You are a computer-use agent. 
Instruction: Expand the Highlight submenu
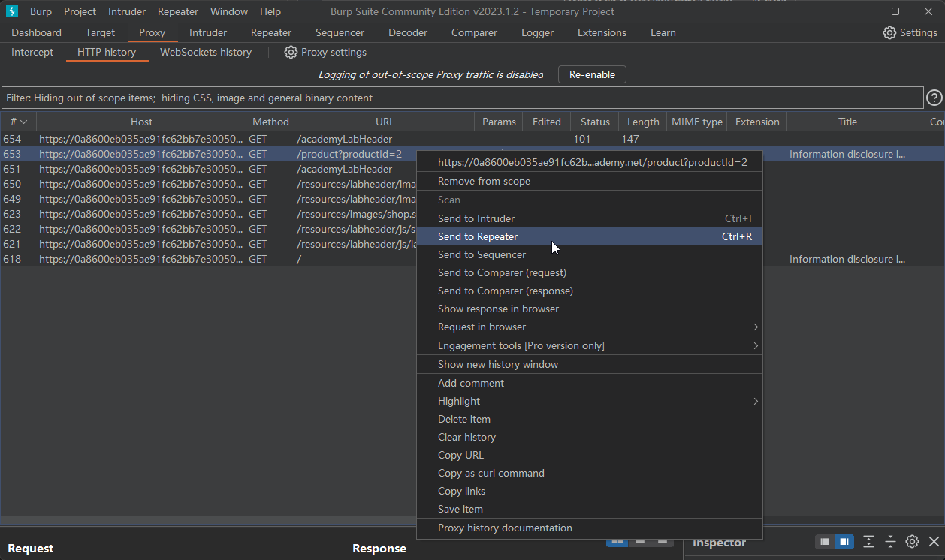click(756, 401)
